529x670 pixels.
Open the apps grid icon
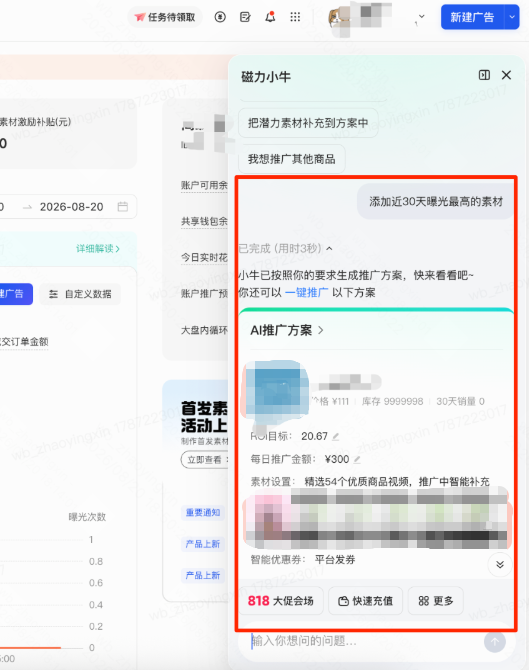pyautogui.click(x=295, y=17)
